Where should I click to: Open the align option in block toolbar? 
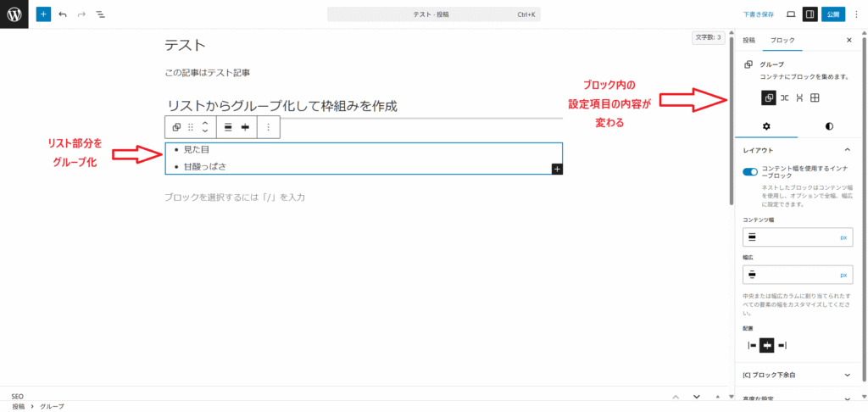tap(227, 127)
